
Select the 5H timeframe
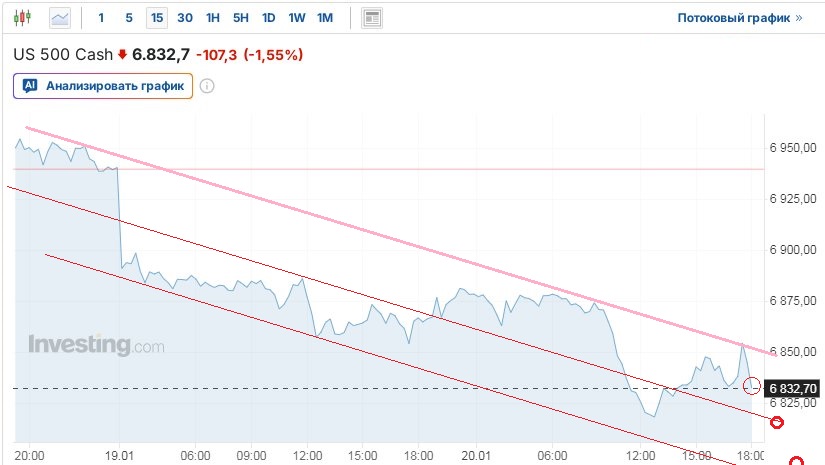click(x=241, y=18)
